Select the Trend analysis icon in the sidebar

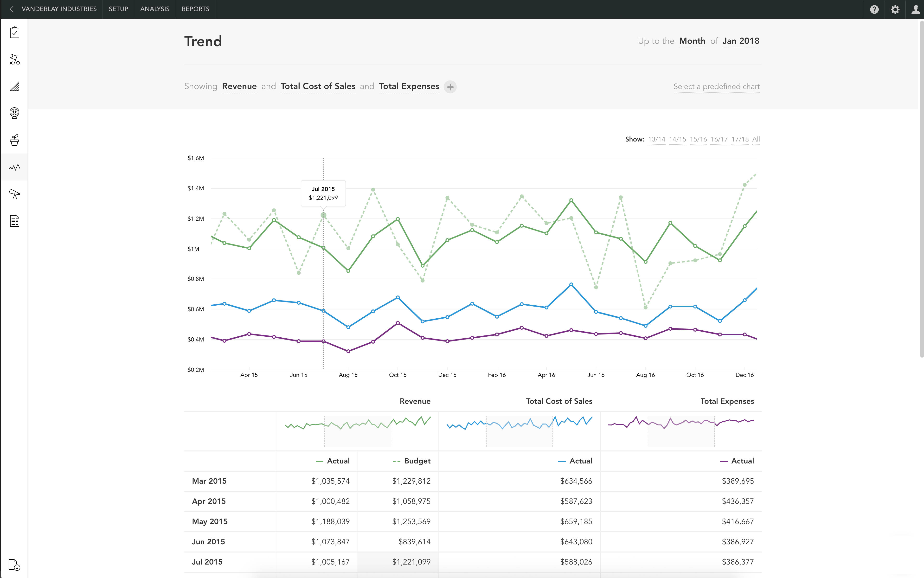[14, 167]
